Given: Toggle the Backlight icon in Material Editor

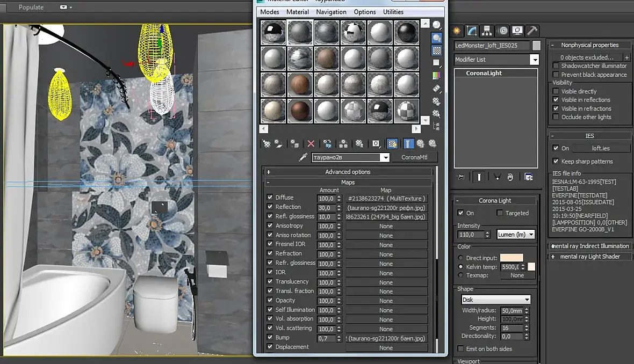Looking at the screenshot, I should pos(437,38).
